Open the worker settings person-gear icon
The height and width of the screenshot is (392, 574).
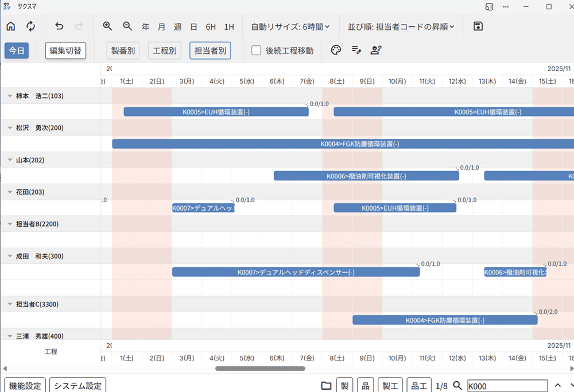point(376,50)
